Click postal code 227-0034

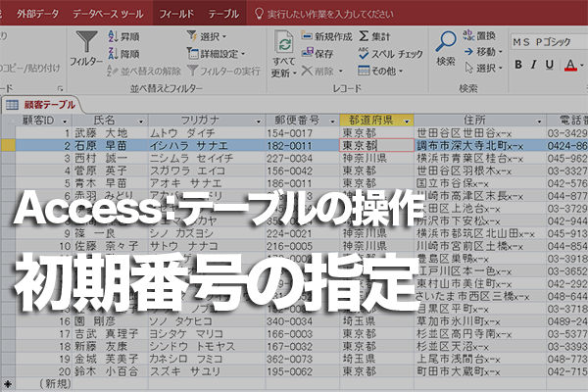tap(289, 159)
